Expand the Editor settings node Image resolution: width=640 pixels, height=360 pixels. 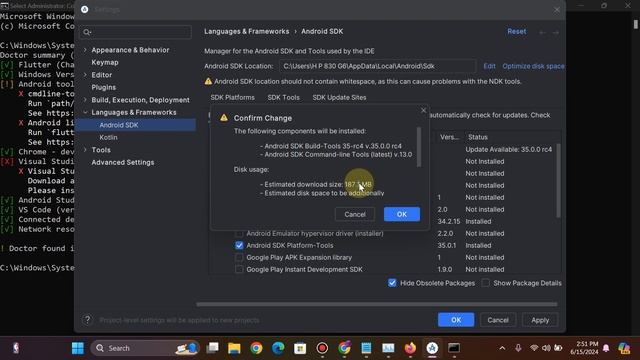coord(85,75)
